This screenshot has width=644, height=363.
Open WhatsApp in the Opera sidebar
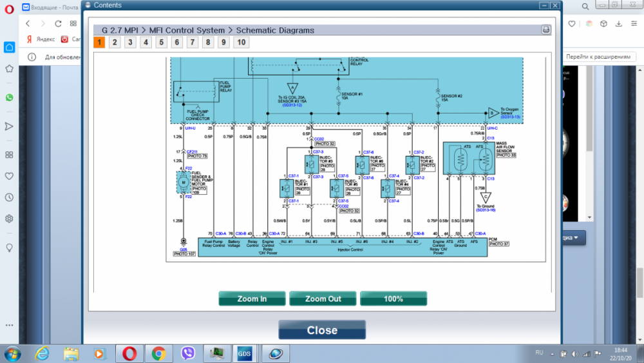(9, 97)
